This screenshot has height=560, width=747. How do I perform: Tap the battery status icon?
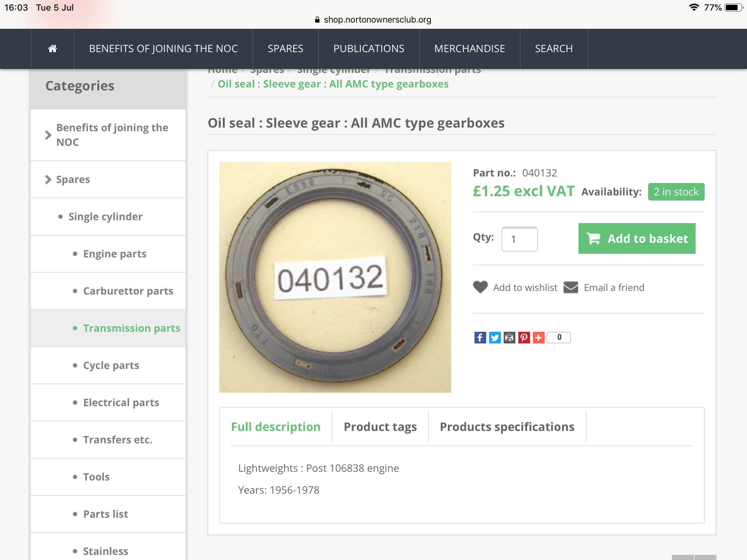(734, 7)
